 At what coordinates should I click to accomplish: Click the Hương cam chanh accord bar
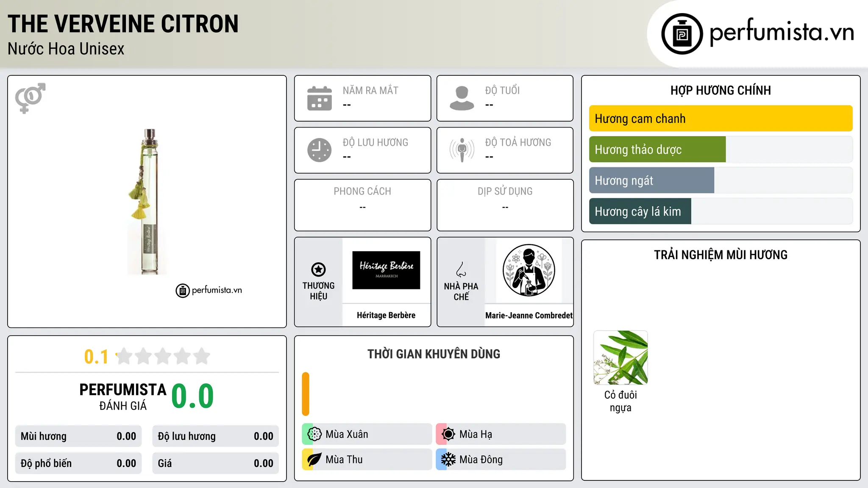[x=721, y=119]
